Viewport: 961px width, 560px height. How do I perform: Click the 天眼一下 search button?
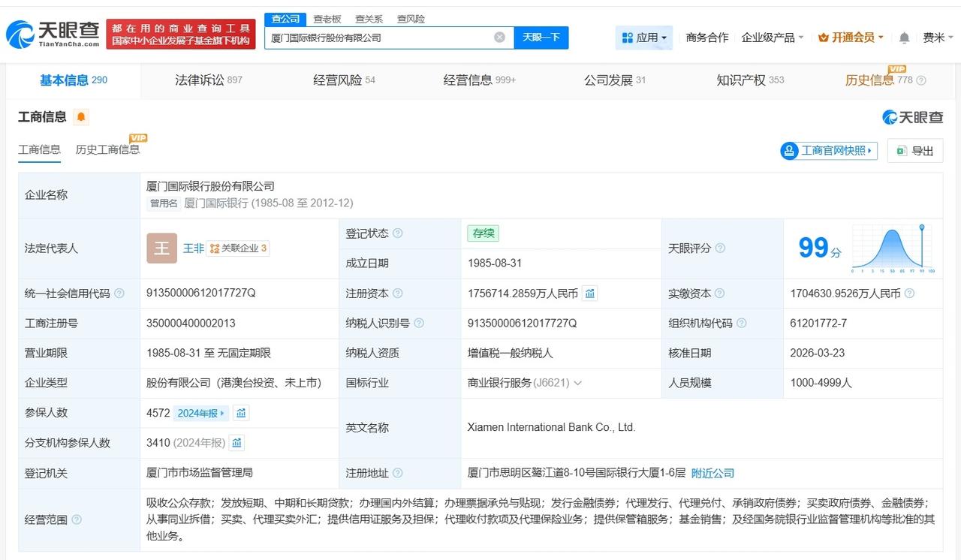pos(541,38)
